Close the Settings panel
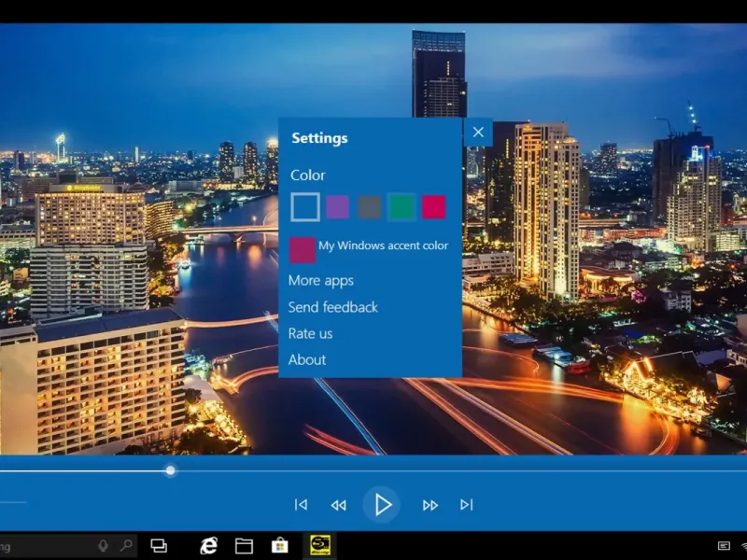The width and height of the screenshot is (747, 560). [478, 133]
